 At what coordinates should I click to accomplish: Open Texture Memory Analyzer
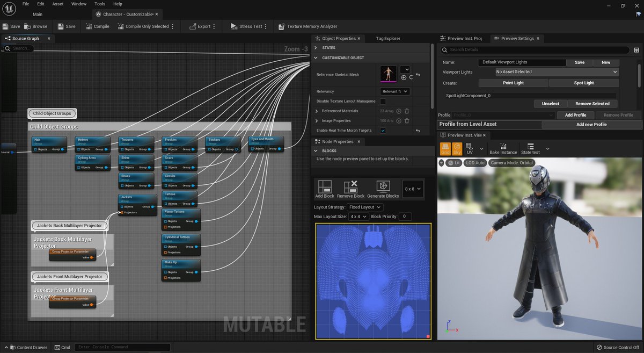pyautogui.click(x=308, y=26)
